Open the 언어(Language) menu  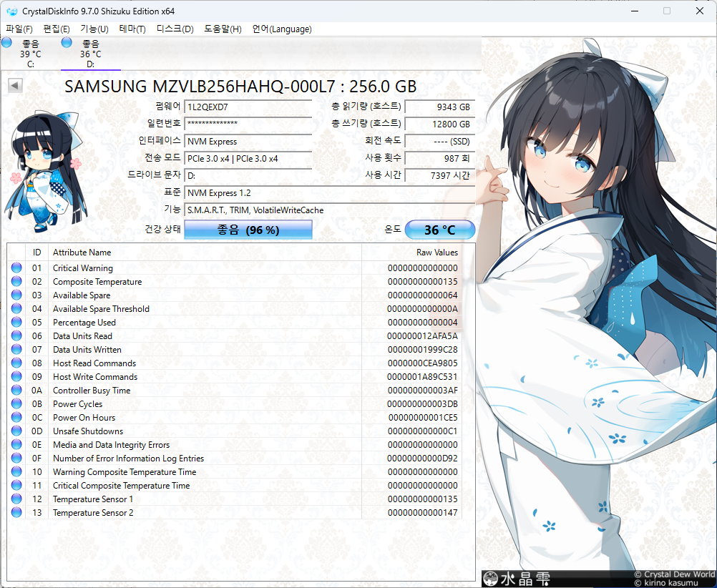pyautogui.click(x=282, y=29)
